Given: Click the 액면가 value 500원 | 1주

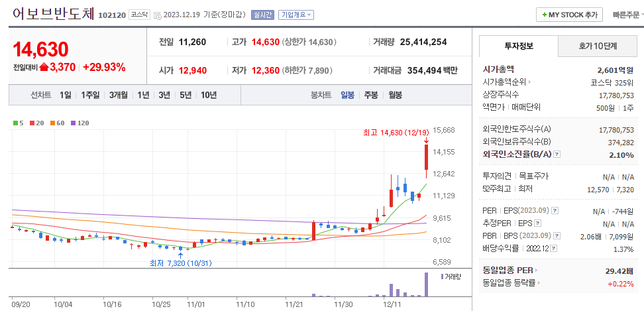Looking at the screenshot, I should click(615, 107).
